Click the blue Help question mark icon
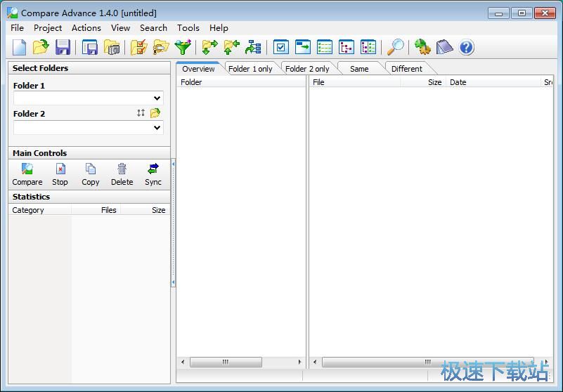The width and height of the screenshot is (563, 392). (466, 47)
